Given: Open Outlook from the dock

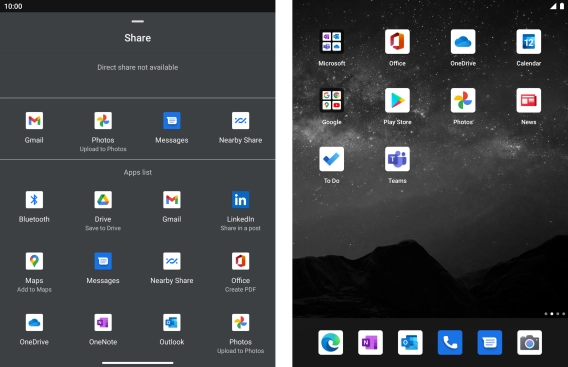Looking at the screenshot, I should (410, 342).
